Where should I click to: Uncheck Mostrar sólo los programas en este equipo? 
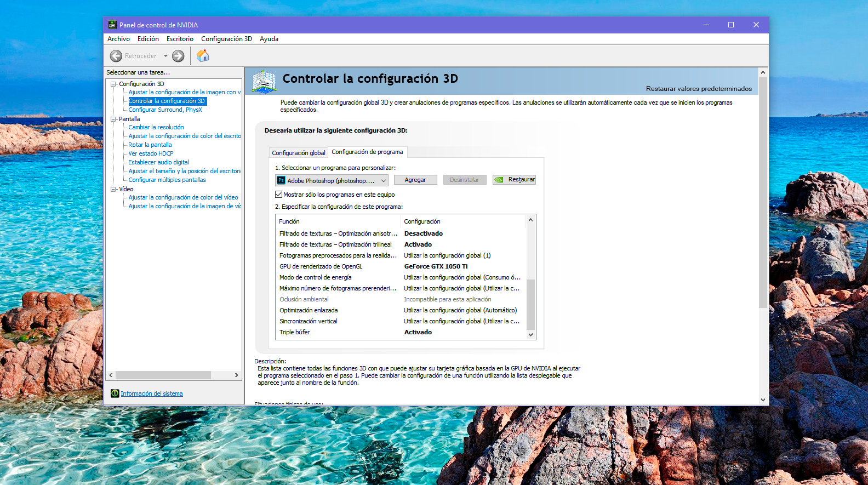click(278, 195)
